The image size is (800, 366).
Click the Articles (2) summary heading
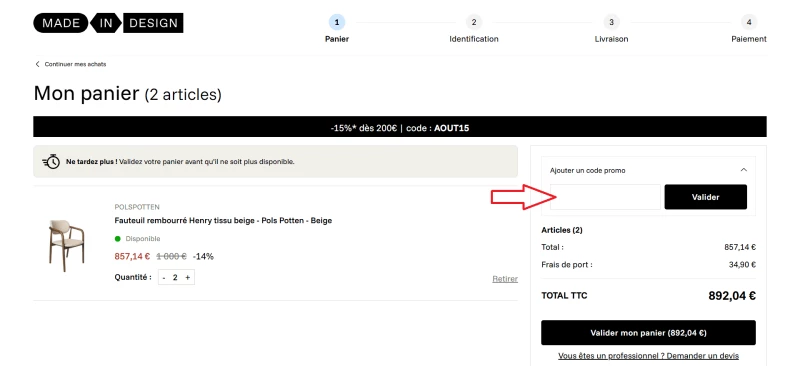click(x=562, y=230)
